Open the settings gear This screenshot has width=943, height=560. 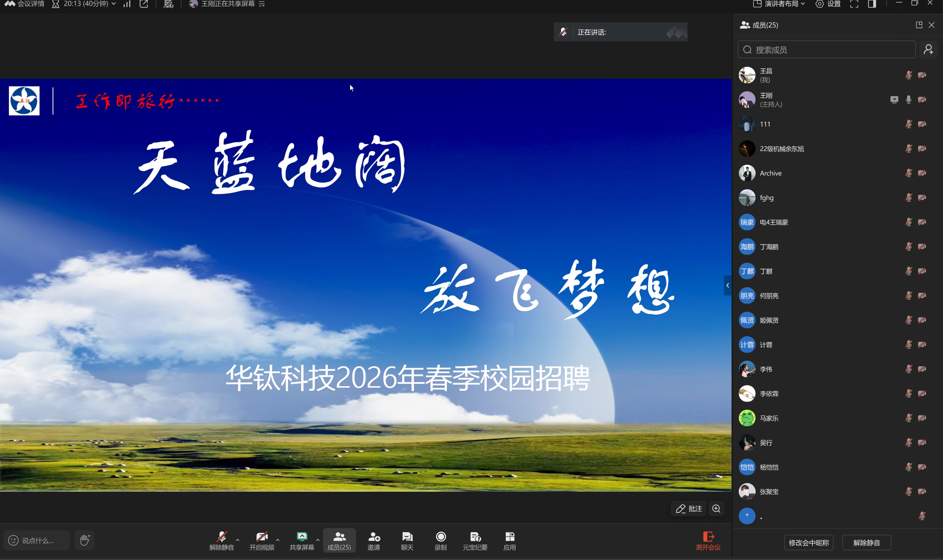pos(828,4)
